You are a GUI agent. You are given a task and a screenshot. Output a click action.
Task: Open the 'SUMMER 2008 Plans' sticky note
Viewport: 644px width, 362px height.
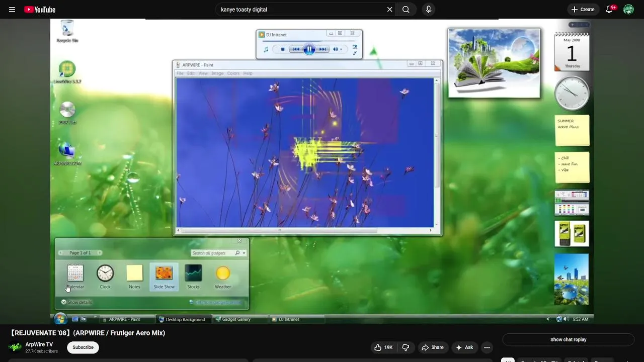(572, 130)
